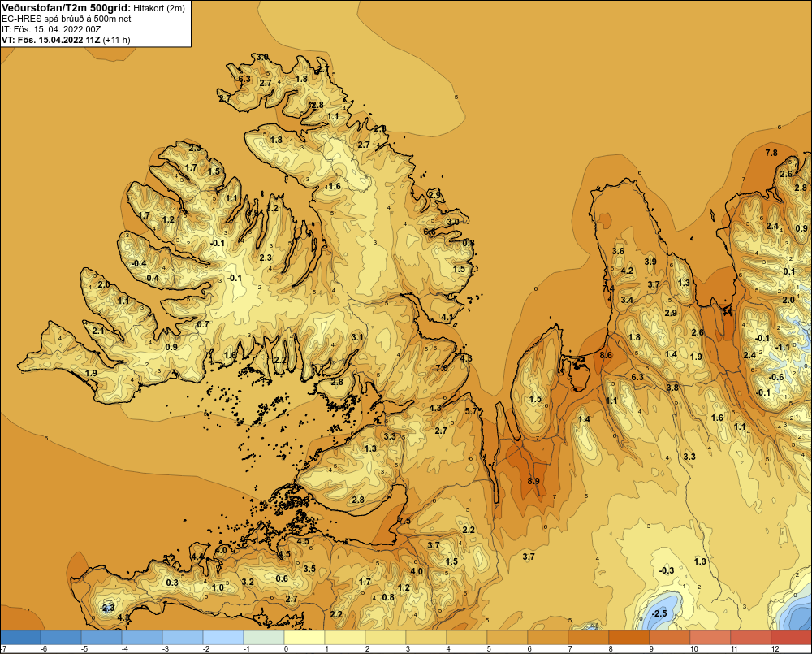812x654 pixels.
Task: Click the temperature value "7.8" in the northeast
Action: (x=771, y=153)
